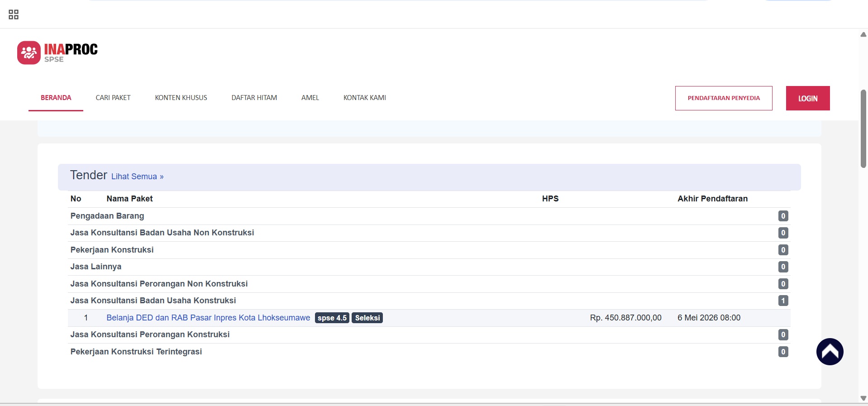Expand Pekerjaan Konstruksi category row
Screen dimensions: 868x406
pyautogui.click(x=112, y=250)
